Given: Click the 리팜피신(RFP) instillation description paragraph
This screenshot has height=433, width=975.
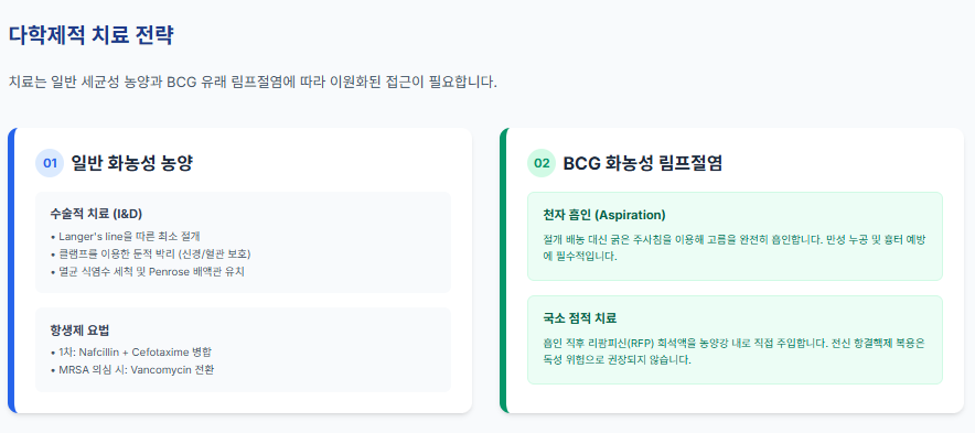Looking at the screenshot, I should (734, 352).
